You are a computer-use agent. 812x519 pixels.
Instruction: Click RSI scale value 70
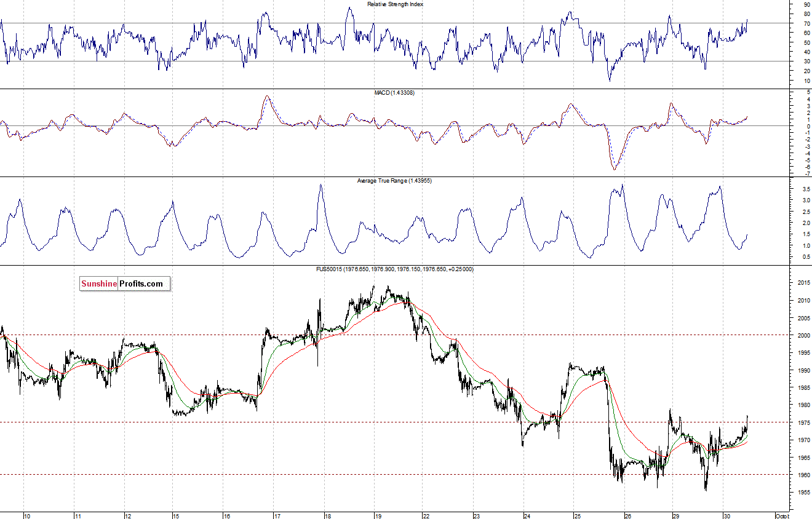pos(806,23)
